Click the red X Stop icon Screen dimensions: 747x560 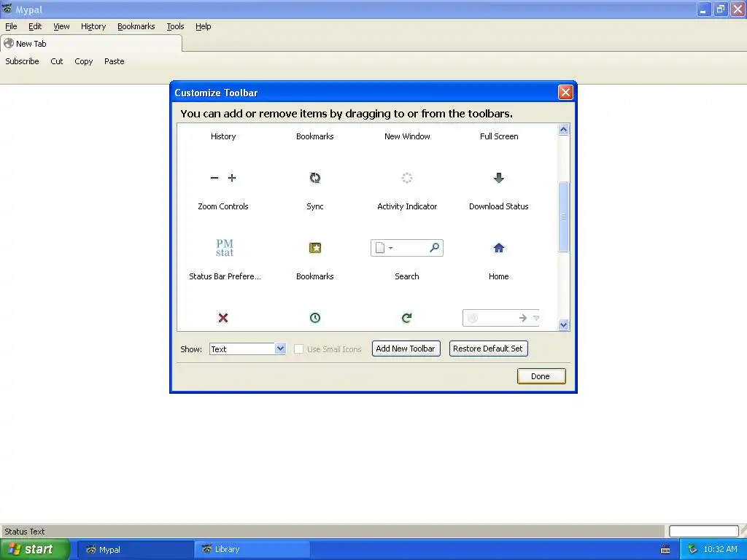[x=223, y=318]
